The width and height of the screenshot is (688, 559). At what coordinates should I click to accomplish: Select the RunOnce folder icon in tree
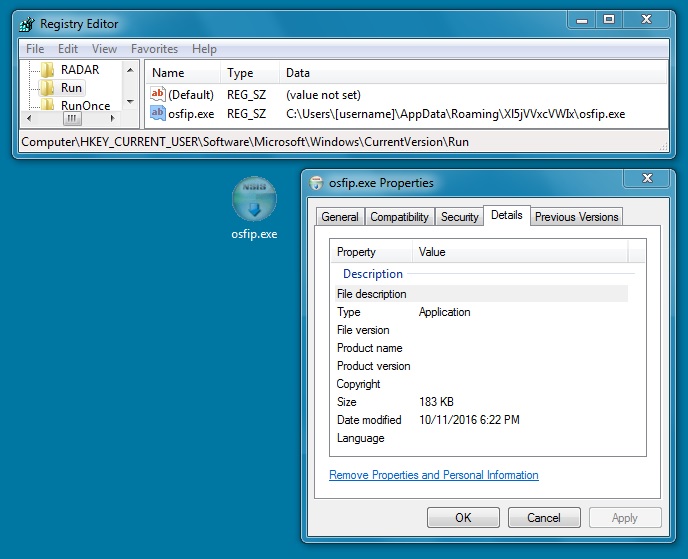(x=47, y=105)
